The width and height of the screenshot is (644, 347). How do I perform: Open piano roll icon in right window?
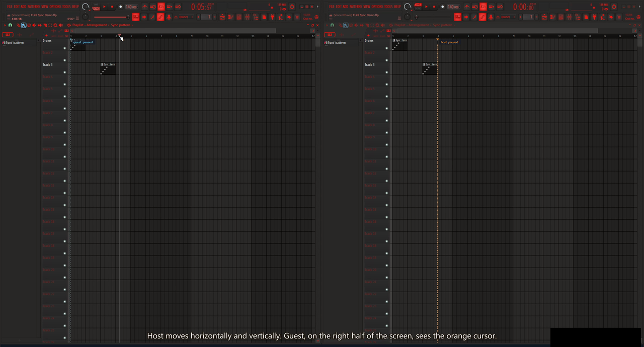pos(552,17)
